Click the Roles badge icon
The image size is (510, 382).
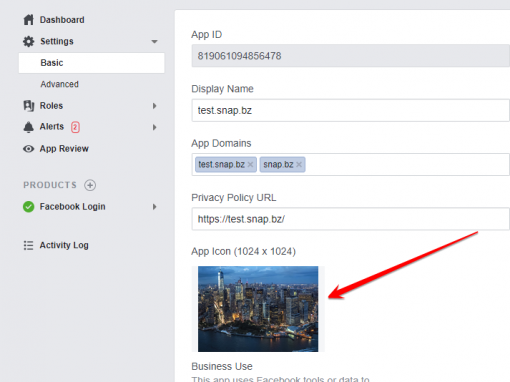click(x=29, y=106)
